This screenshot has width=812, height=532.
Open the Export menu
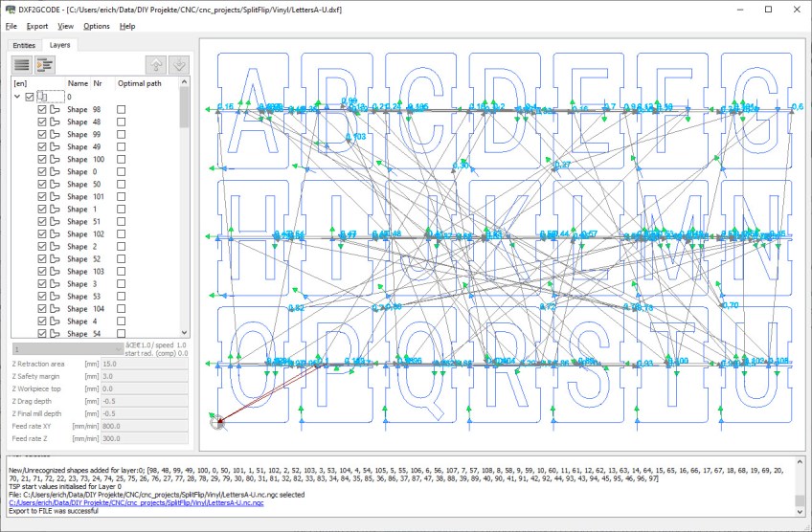click(x=37, y=26)
